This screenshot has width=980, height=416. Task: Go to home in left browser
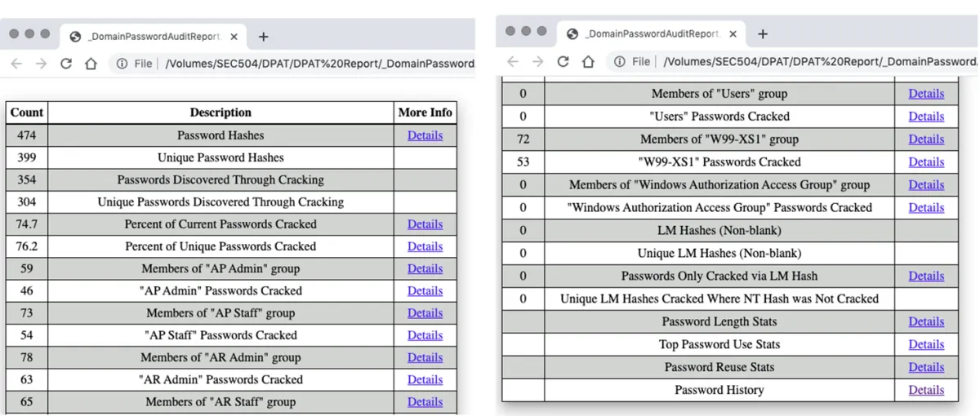point(91,64)
